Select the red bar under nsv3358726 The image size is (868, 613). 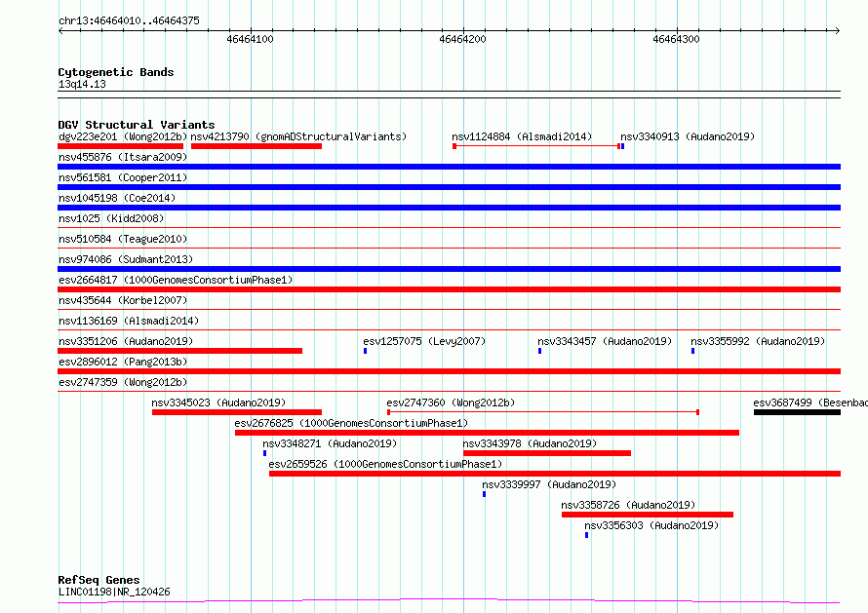pyautogui.click(x=648, y=515)
